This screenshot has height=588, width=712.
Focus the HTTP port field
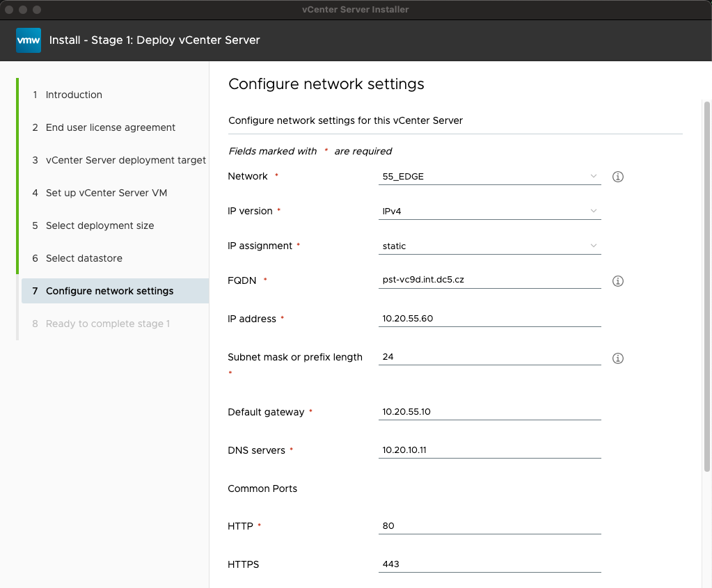[489, 526]
